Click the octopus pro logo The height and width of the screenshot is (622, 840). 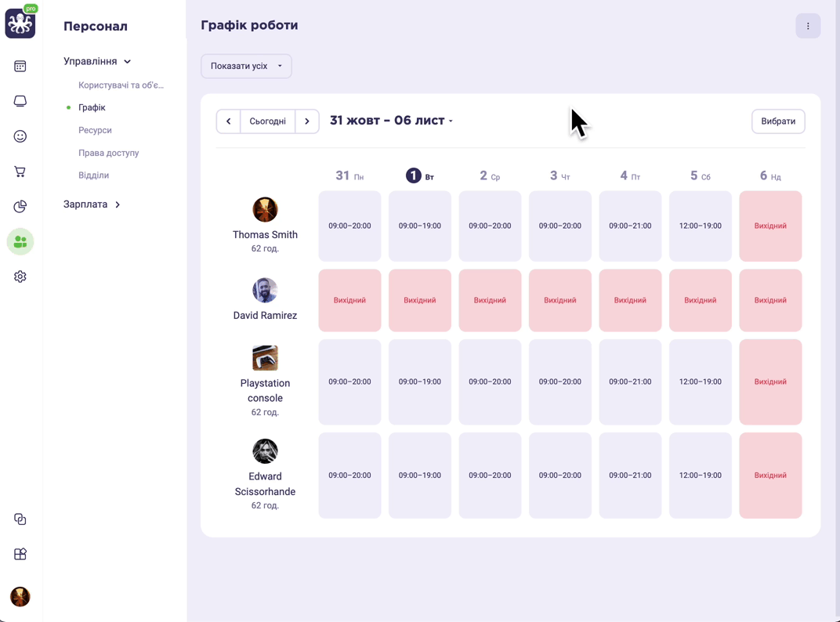click(x=20, y=21)
